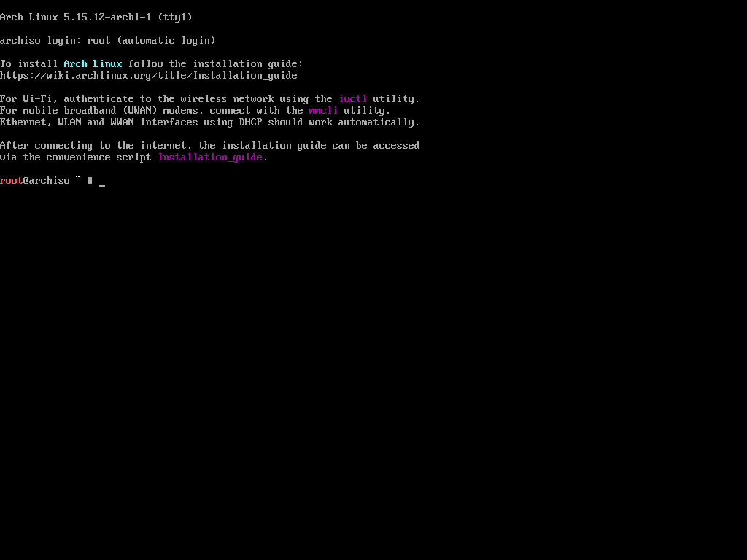Click the 'Installation_guide' script name

point(210,157)
